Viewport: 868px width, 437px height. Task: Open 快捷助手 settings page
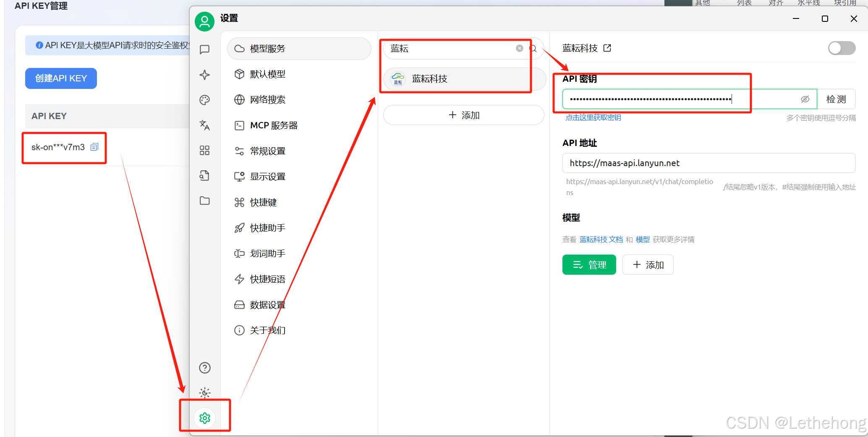pos(299,228)
